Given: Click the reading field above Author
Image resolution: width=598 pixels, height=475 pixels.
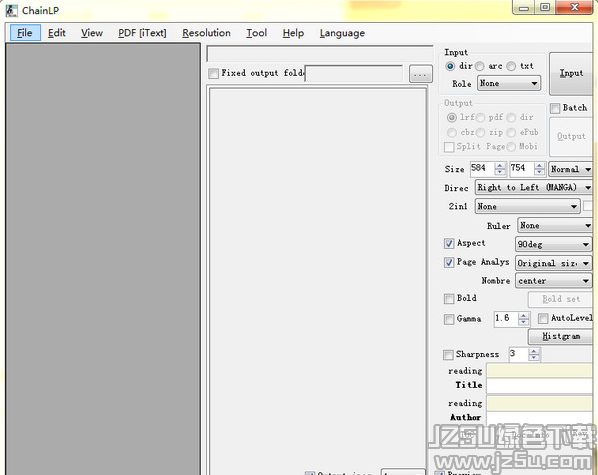Looking at the screenshot, I should click(540, 404).
